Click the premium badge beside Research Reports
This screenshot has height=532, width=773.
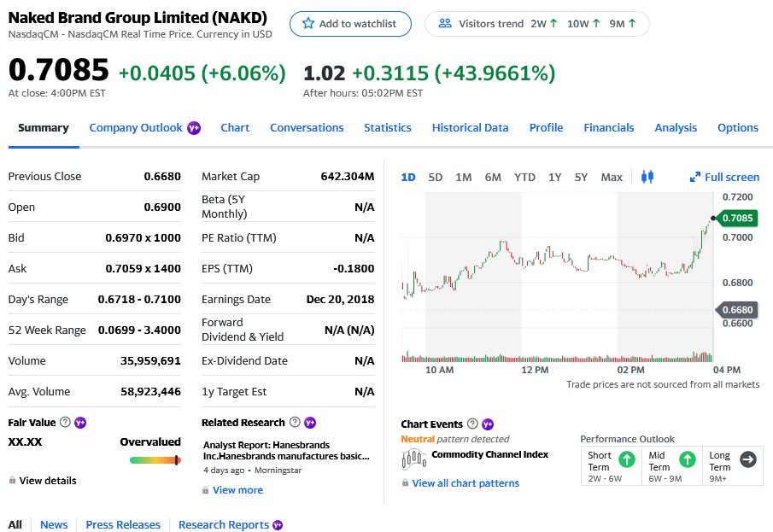click(x=278, y=525)
